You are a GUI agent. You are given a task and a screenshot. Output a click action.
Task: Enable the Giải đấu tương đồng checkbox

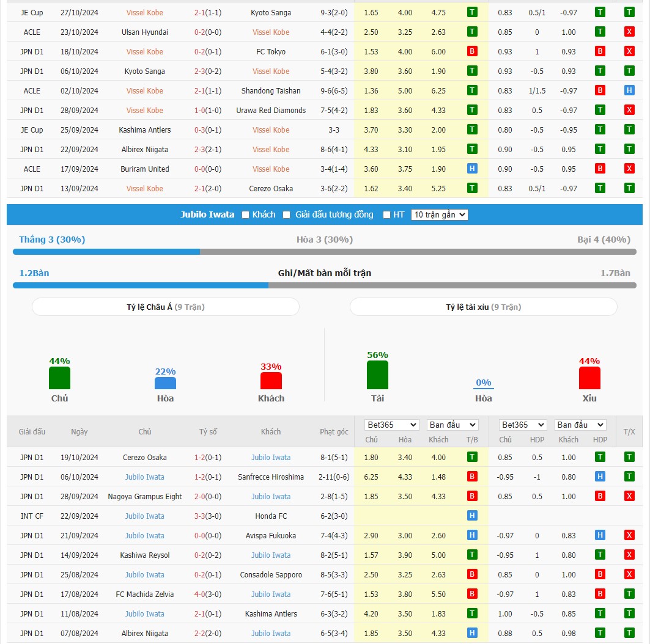pos(286,215)
